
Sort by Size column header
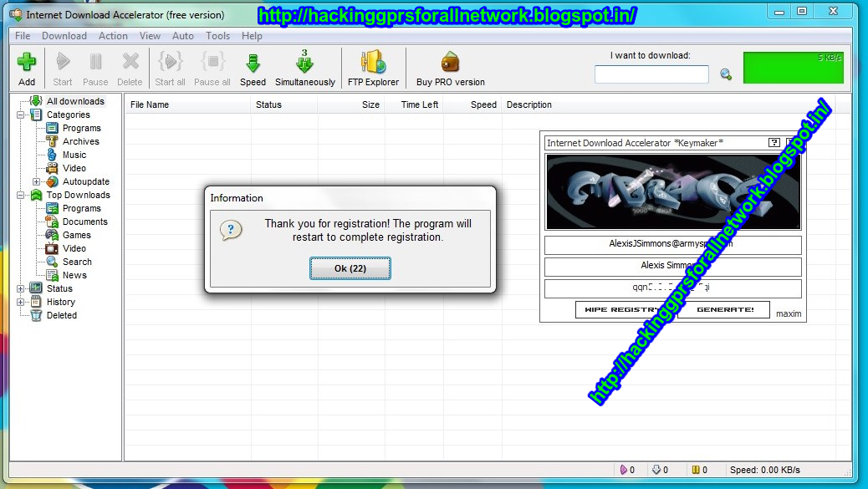coord(351,104)
